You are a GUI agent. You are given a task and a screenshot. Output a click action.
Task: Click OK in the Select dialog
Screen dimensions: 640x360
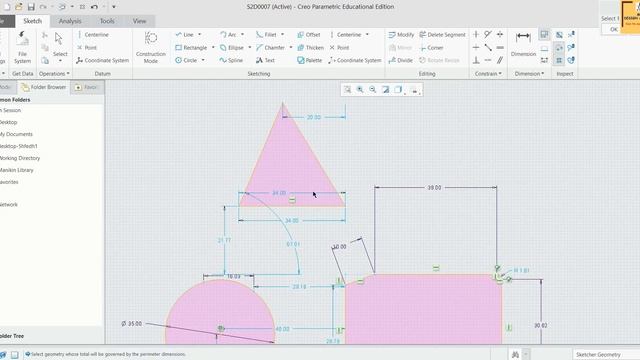pyautogui.click(x=613, y=29)
